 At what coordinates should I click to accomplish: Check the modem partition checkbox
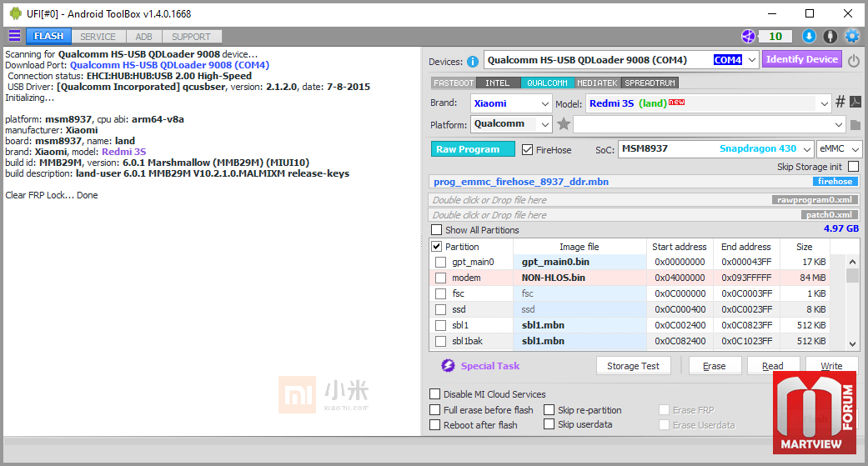pos(440,278)
